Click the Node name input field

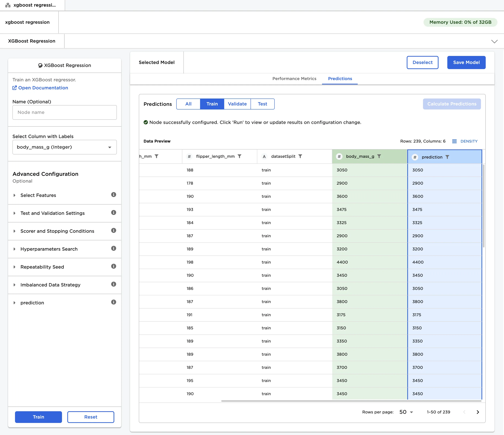pos(64,112)
